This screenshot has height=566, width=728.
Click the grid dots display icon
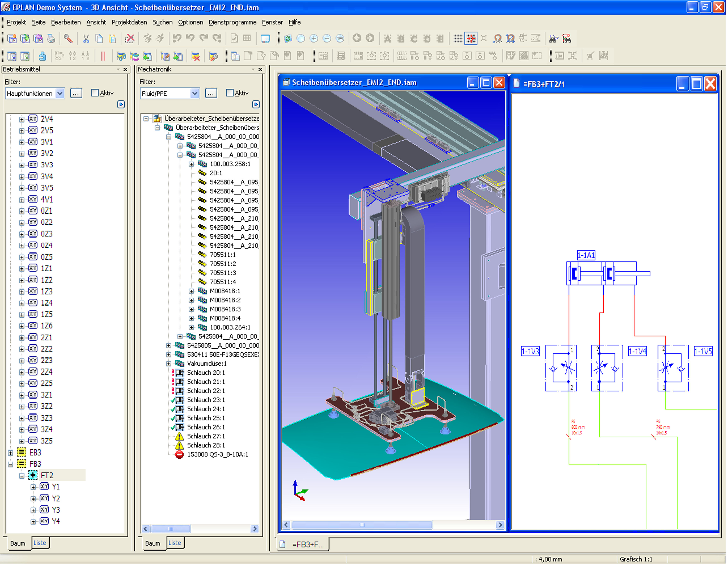click(x=458, y=39)
